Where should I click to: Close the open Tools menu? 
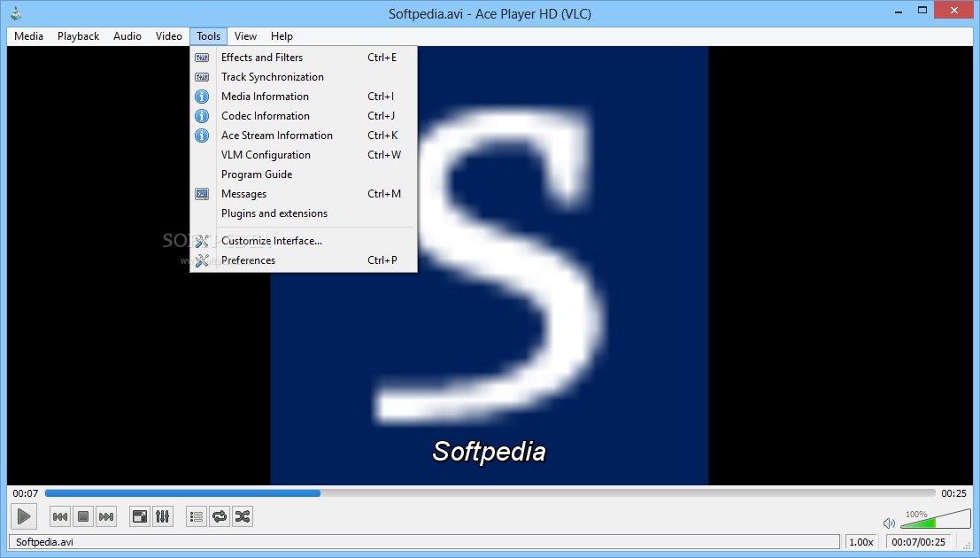point(208,36)
